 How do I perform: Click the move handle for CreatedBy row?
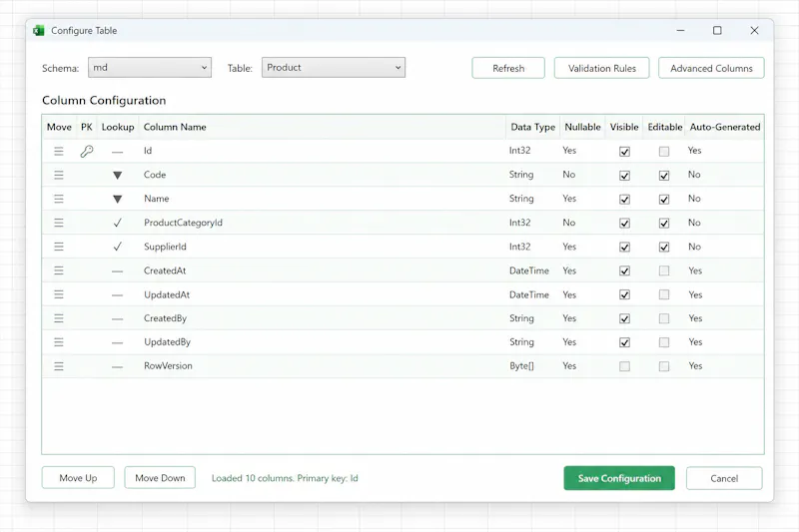59,318
